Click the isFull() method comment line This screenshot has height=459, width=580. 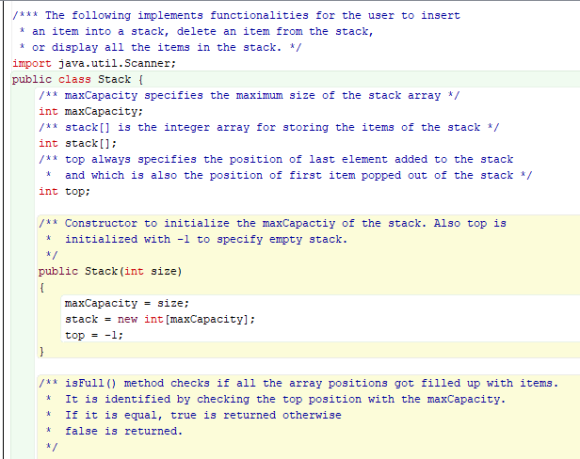[x=298, y=383]
